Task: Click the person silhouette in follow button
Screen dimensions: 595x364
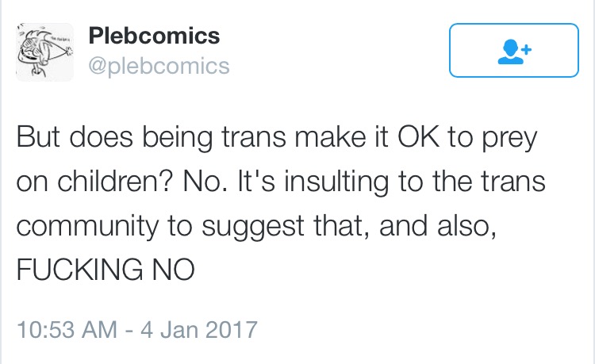Action: 510,52
